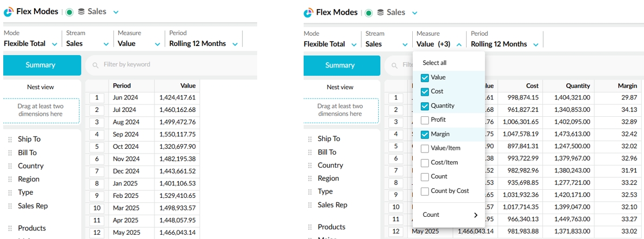Click the Summary button in the left panel

(x=40, y=65)
